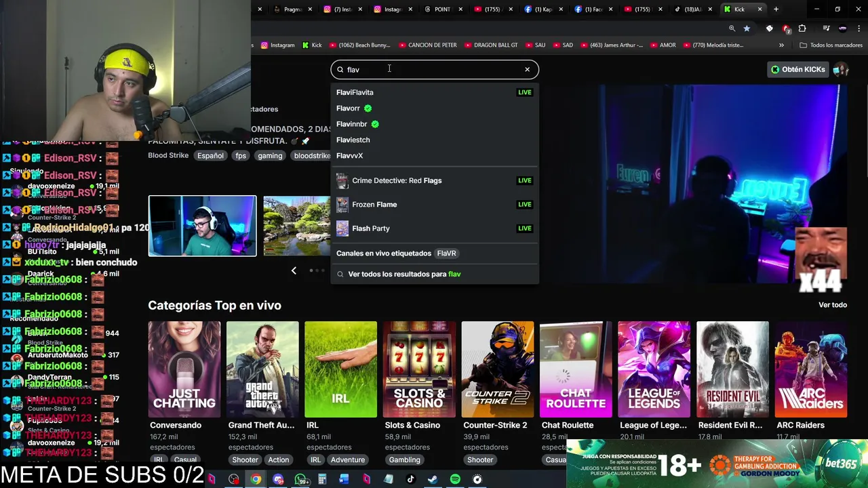868x488 pixels.
Task: Click the FlaVR tagged channels chip
Action: 446,253
